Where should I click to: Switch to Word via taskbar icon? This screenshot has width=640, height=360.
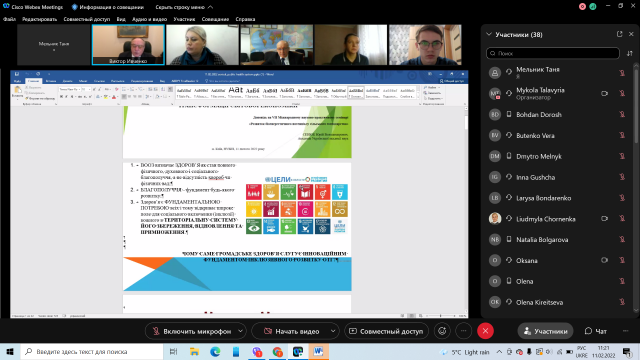coord(318,351)
